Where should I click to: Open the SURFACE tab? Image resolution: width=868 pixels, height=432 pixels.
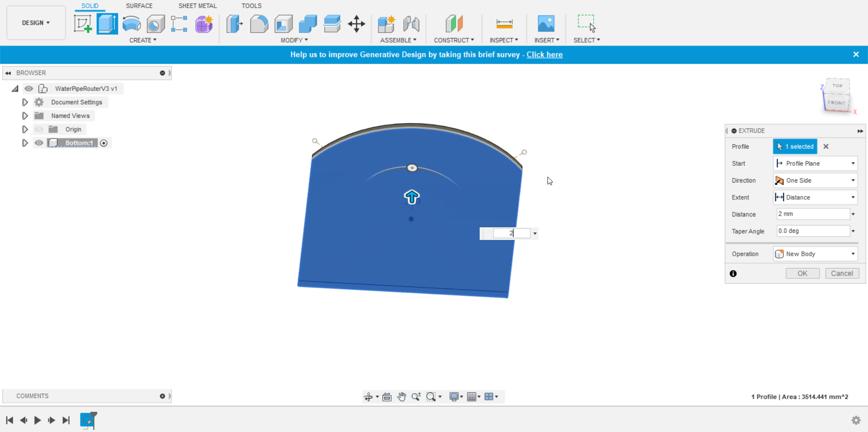click(x=139, y=6)
